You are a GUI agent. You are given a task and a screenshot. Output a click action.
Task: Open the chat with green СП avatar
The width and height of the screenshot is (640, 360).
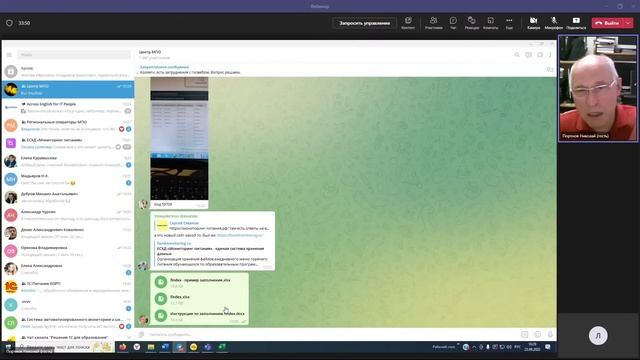click(68, 323)
